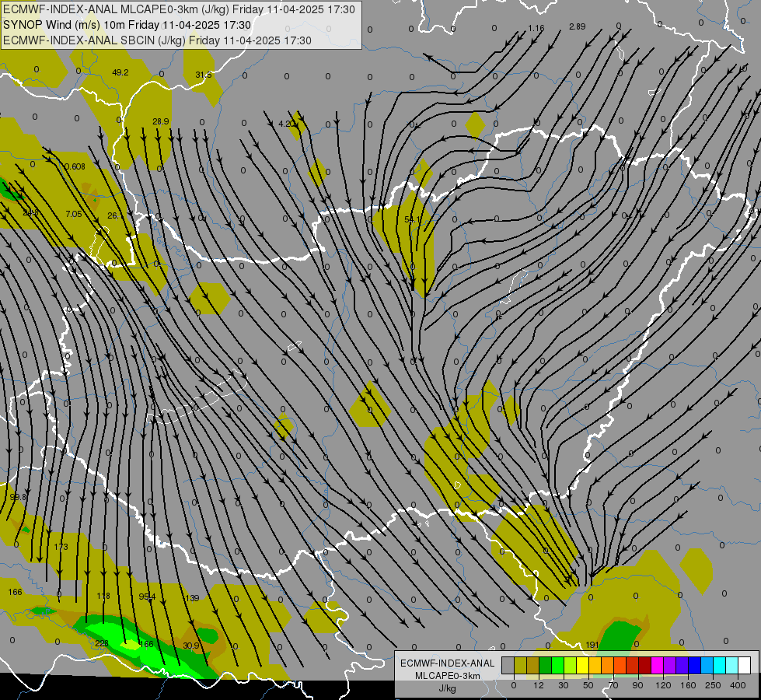
Task: Pick the pure blue legend swatch
Action: (x=695, y=665)
